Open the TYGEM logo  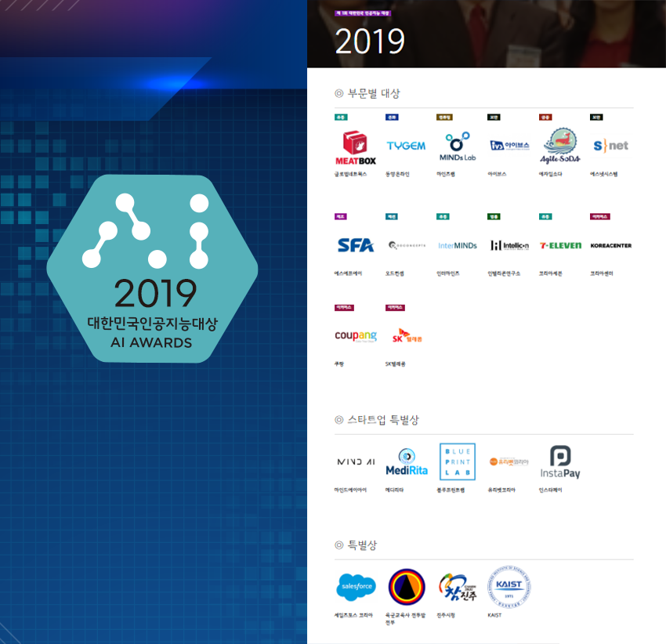[x=406, y=146]
